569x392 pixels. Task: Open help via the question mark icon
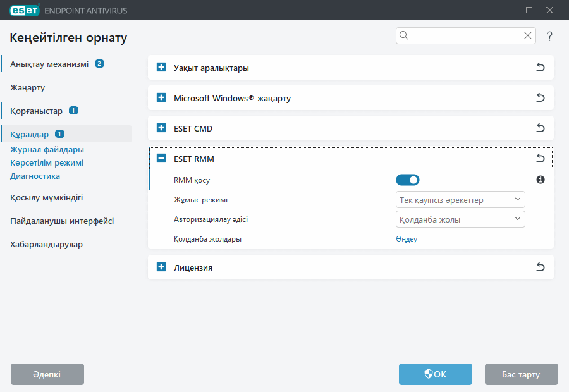pyautogui.click(x=549, y=36)
